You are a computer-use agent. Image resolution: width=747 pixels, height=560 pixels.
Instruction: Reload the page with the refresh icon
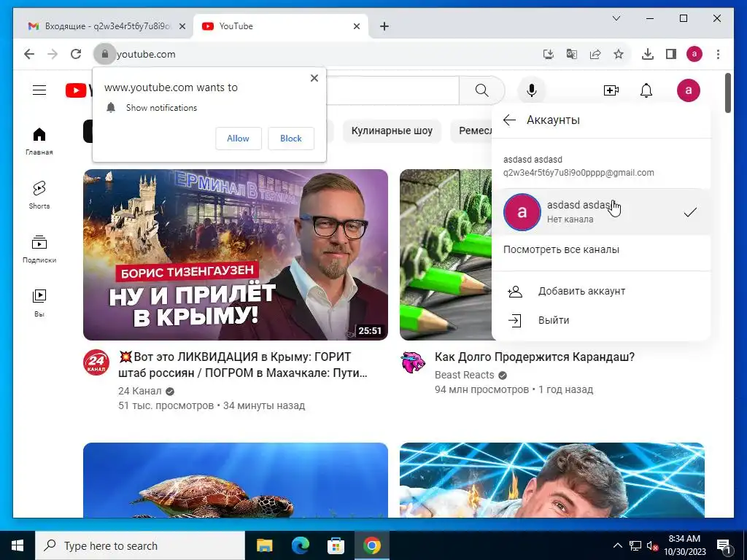pyautogui.click(x=76, y=54)
